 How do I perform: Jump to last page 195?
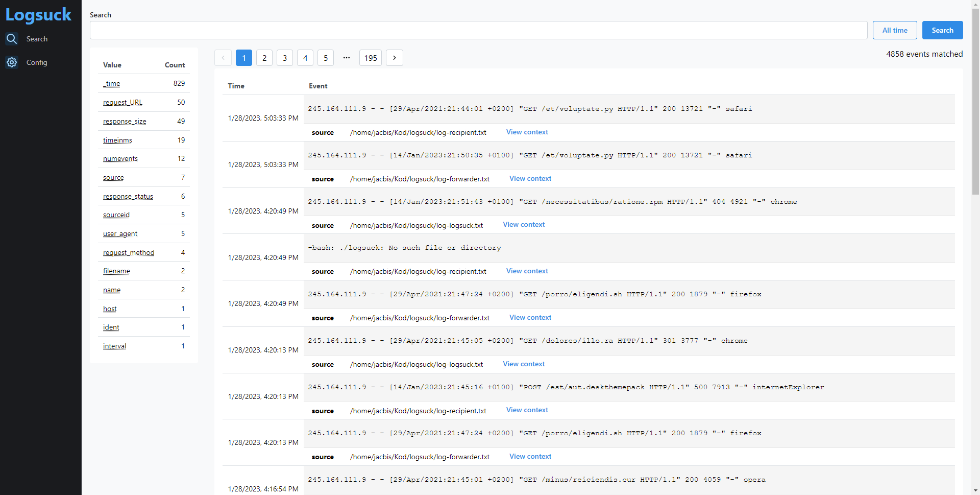tap(371, 58)
